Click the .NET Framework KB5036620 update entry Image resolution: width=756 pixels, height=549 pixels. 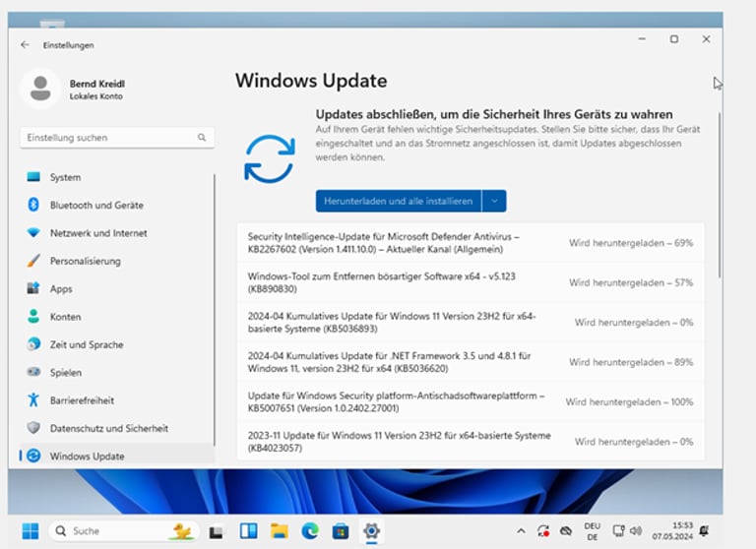click(x=472, y=362)
